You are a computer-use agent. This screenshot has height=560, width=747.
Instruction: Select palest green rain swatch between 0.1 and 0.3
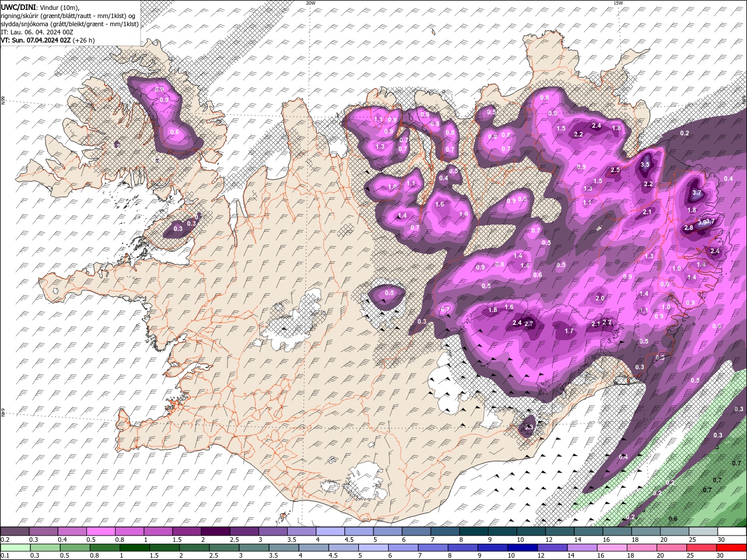(16, 547)
